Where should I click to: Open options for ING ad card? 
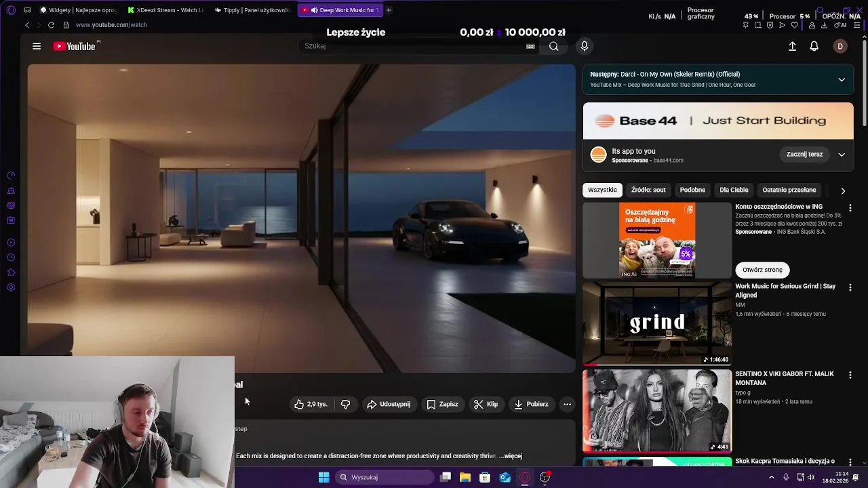(x=850, y=208)
